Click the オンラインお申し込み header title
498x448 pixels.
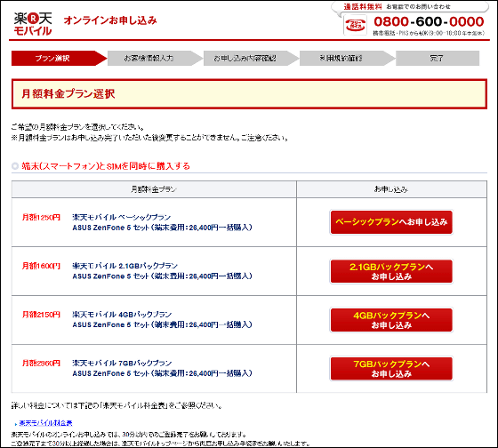110,20
